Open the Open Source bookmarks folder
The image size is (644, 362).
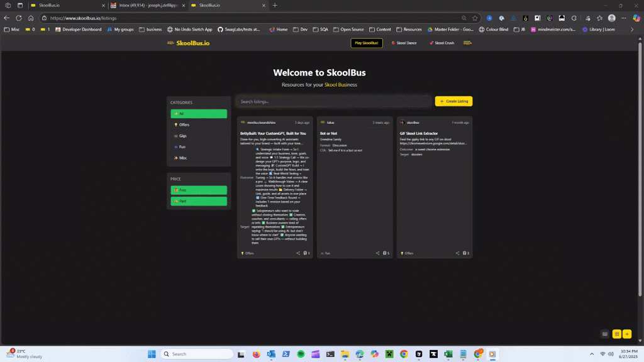(348, 30)
